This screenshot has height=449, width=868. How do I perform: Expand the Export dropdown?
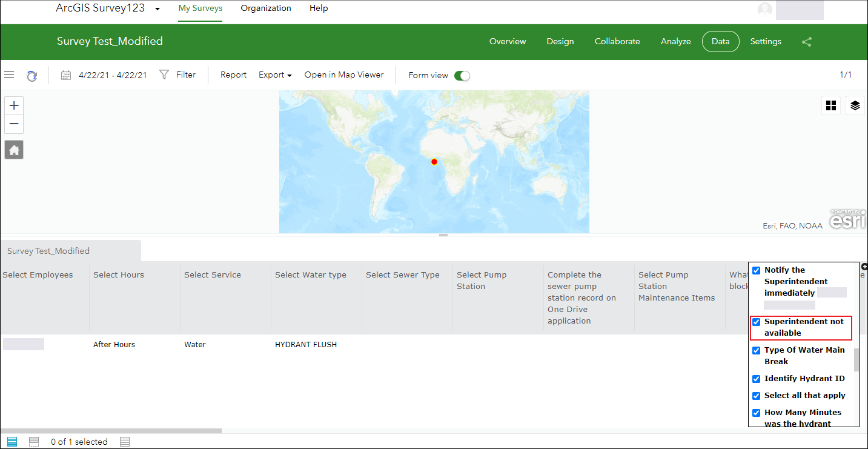[x=275, y=75]
